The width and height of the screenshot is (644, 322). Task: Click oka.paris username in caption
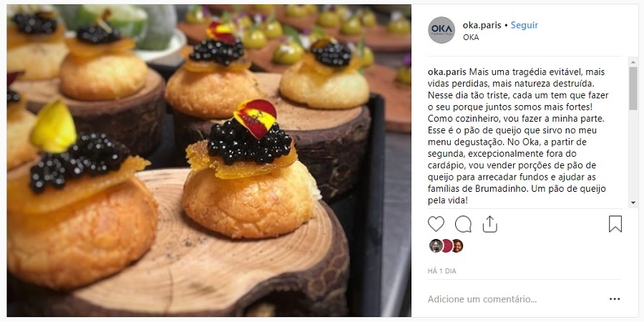(447, 72)
